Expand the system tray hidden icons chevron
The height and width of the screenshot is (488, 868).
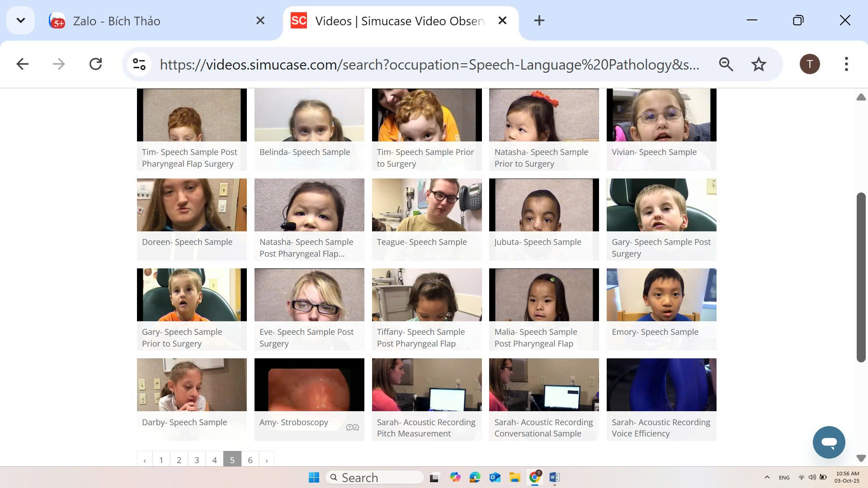click(767, 478)
